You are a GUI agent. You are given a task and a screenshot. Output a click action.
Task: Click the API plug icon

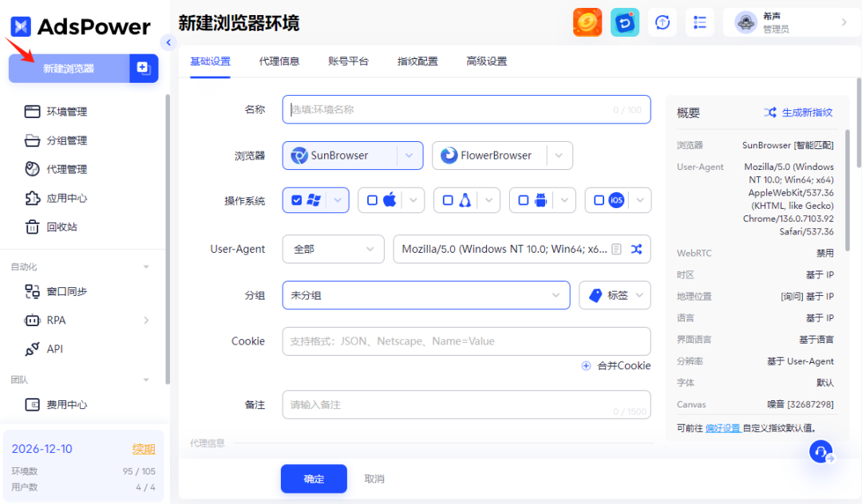(x=33, y=348)
